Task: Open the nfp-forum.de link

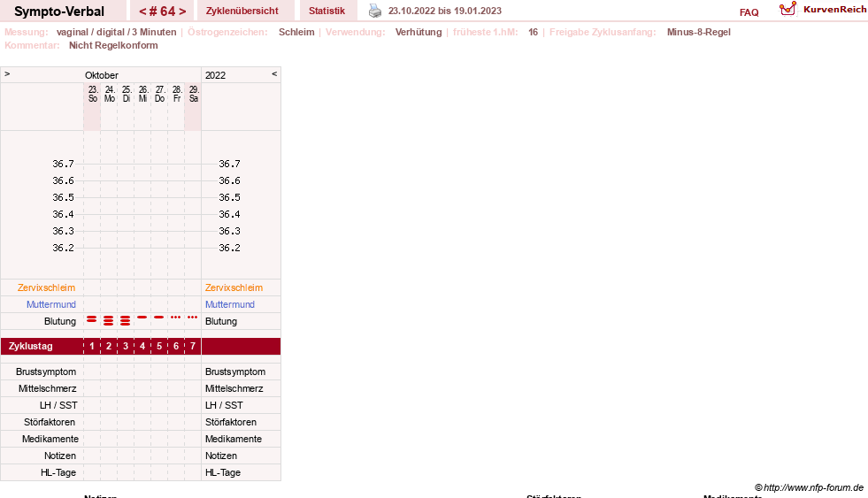Action: 813,487
